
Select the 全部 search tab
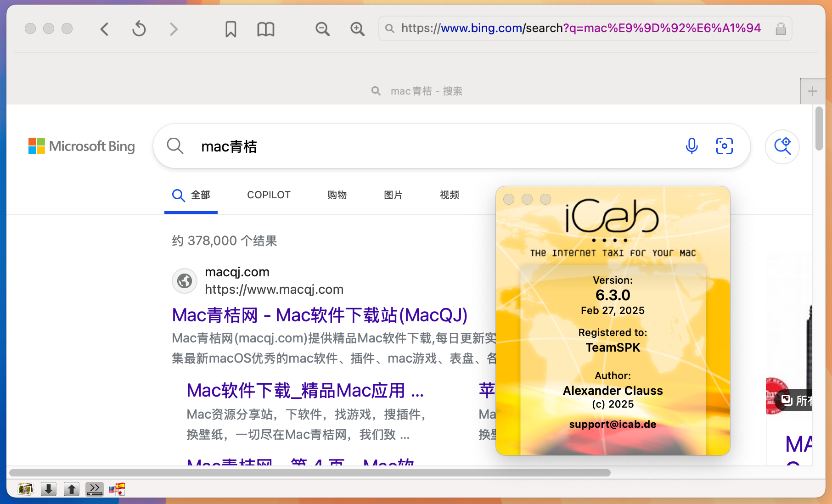click(191, 195)
